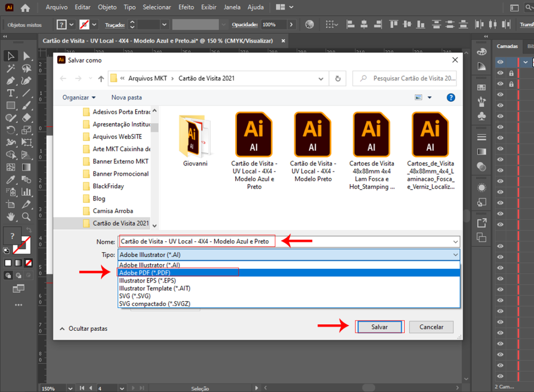Click the Home icon in Illustrator
The width and height of the screenshot is (534, 392).
[x=25, y=7]
